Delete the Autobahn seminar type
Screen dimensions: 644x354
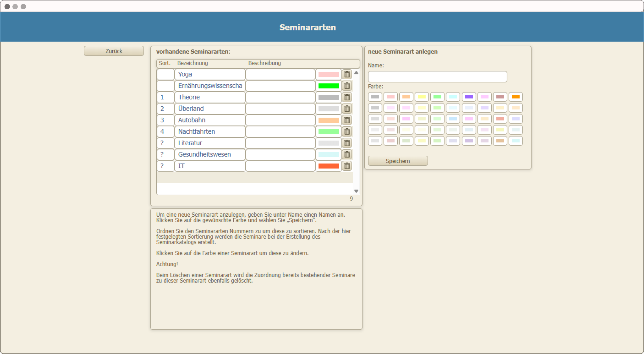(347, 120)
